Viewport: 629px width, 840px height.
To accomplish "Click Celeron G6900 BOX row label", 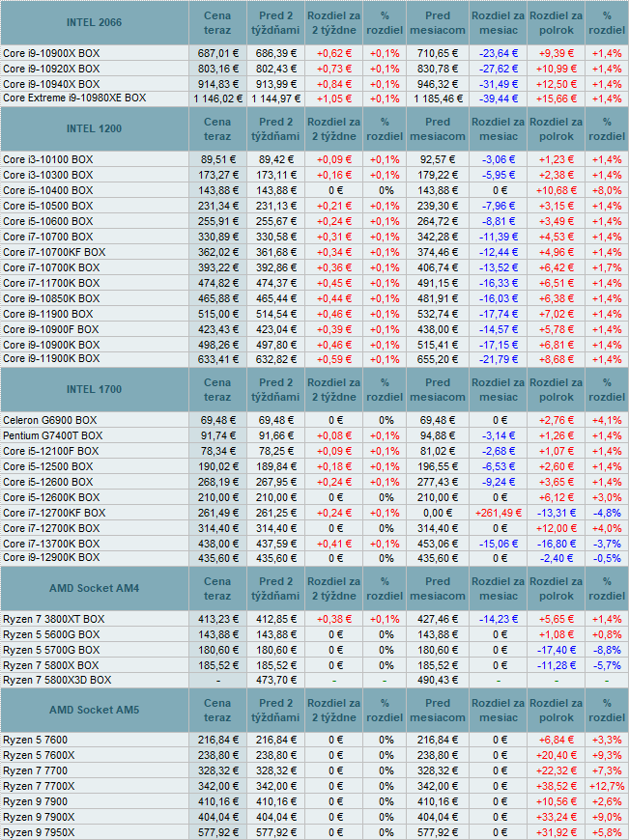I will tap(48, 421).
